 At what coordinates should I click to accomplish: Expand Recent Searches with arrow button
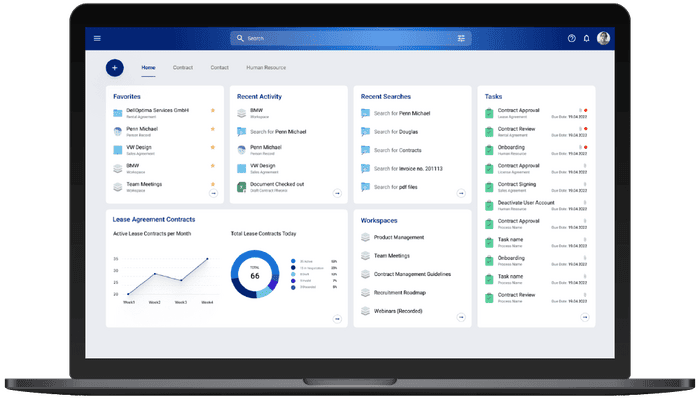(461, 193)
